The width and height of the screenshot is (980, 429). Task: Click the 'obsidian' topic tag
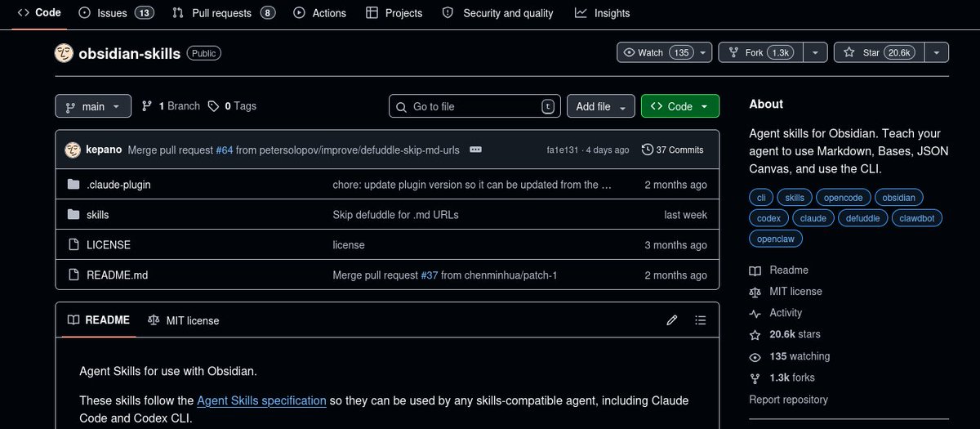tap(899, 198)
